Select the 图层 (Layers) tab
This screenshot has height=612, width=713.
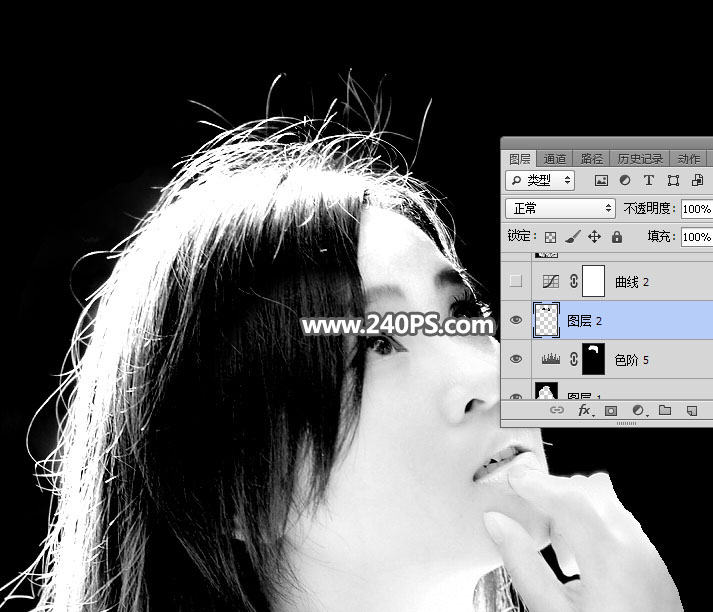520,159
